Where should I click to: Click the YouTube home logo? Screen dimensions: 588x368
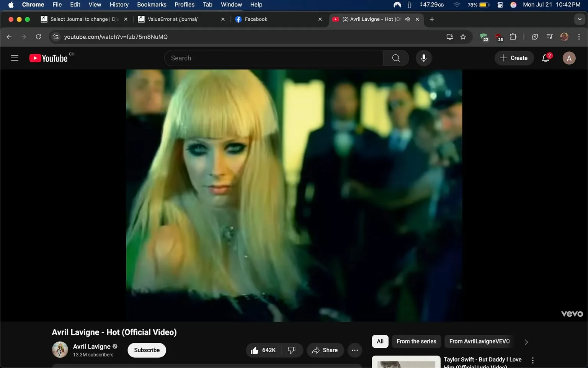49,58
